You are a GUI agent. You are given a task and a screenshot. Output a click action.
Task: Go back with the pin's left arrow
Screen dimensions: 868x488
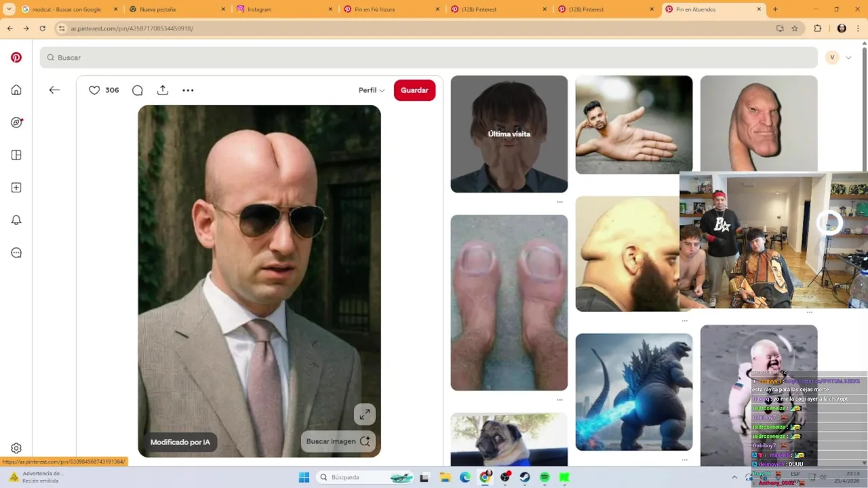(54, 90)
